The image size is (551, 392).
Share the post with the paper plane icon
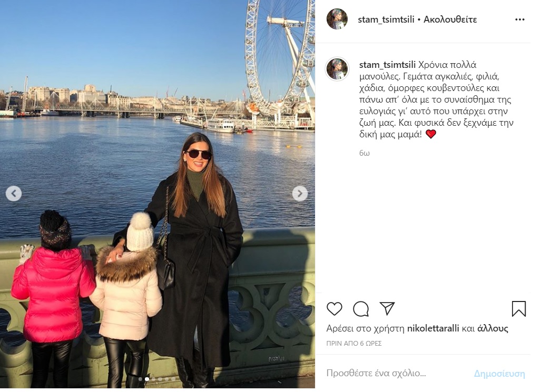point(387,308)
